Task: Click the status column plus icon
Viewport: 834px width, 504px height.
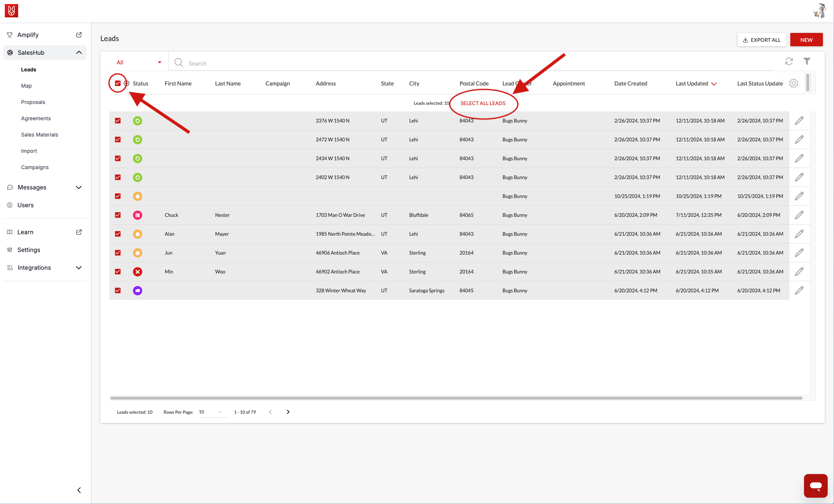Action: (126, 83)
